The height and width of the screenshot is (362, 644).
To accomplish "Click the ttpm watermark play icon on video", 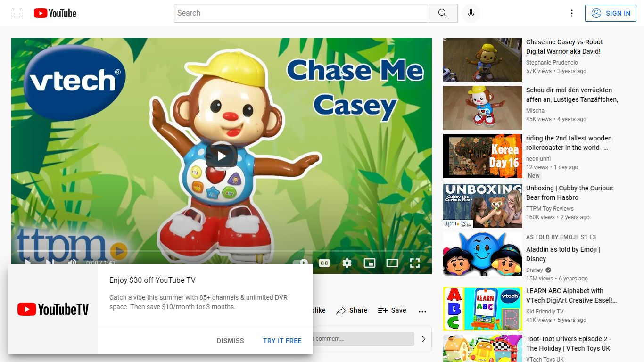I will (x=119, y=251).
